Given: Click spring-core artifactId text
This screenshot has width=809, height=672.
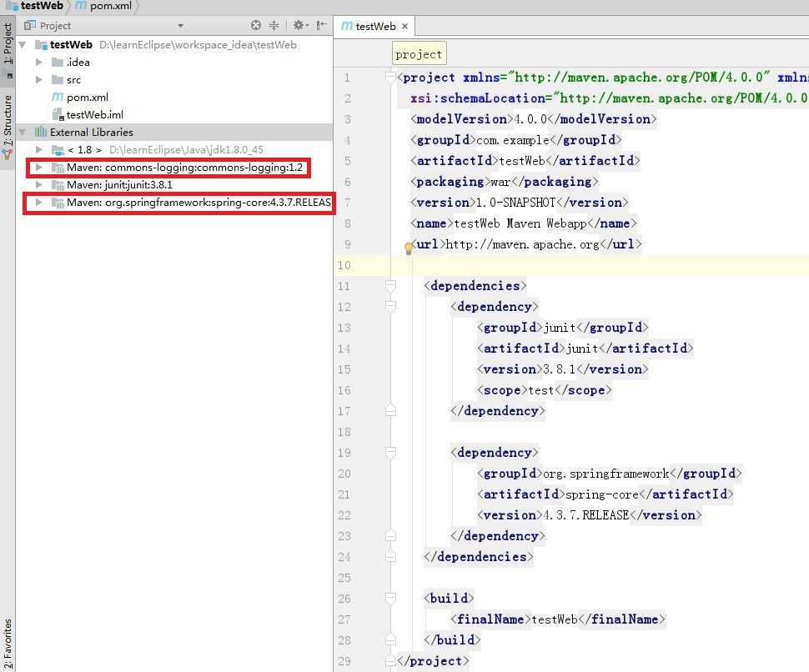Looking at the screenshot, I should pyautogui.click(x=602, y=494).
